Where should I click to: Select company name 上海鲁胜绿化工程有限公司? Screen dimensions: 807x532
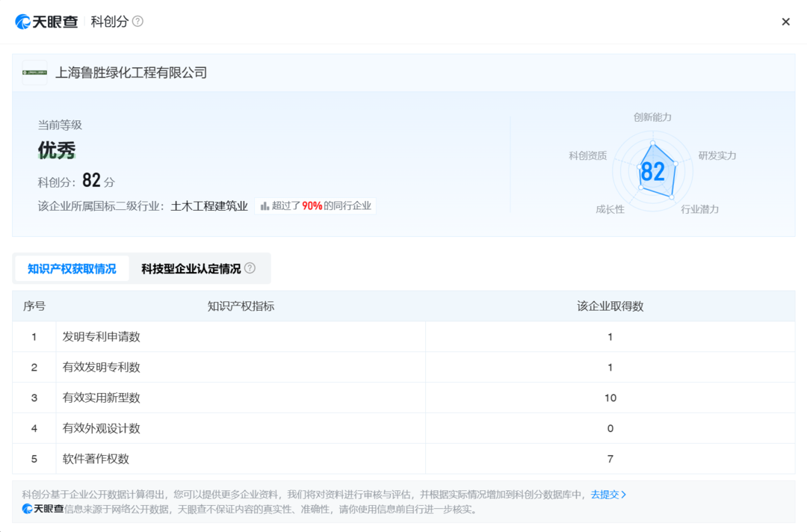[x=131, y=72]
